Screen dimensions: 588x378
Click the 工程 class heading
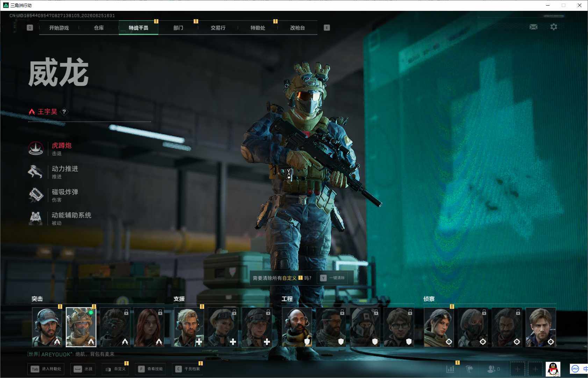pyautogui.click(x=287, y=299)
